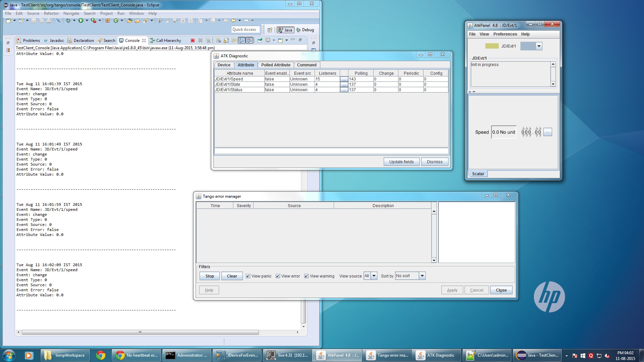Screen dimensions: 644x362
Task: Expand the Run button dropdown arrow
Action: [87, 20]
